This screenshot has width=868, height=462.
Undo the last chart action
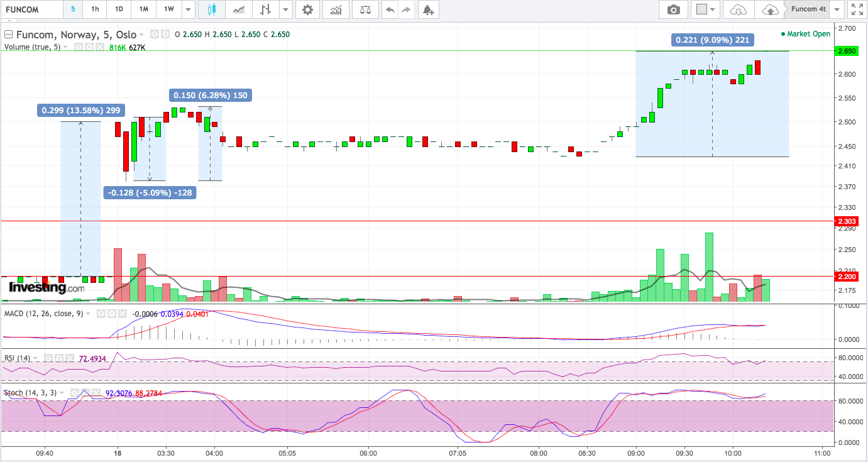[390, 9]
